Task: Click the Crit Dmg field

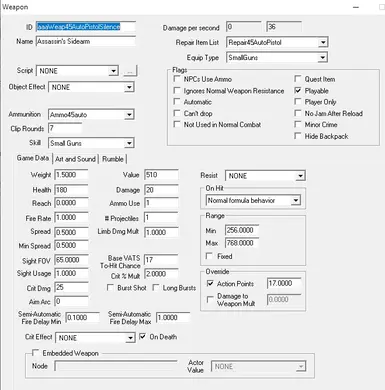Action: pos(71,287)
